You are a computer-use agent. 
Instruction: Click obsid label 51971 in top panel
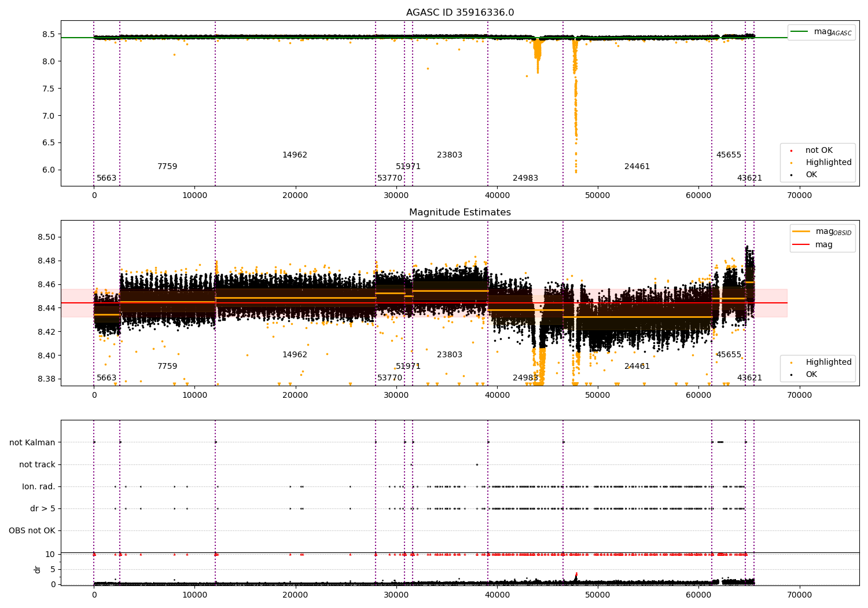408,167
